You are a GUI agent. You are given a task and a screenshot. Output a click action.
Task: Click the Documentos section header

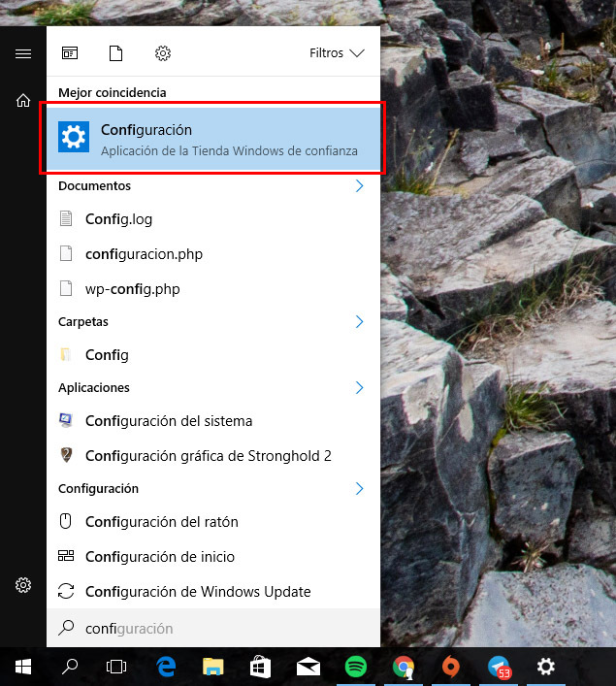click(x=94, y=186)
